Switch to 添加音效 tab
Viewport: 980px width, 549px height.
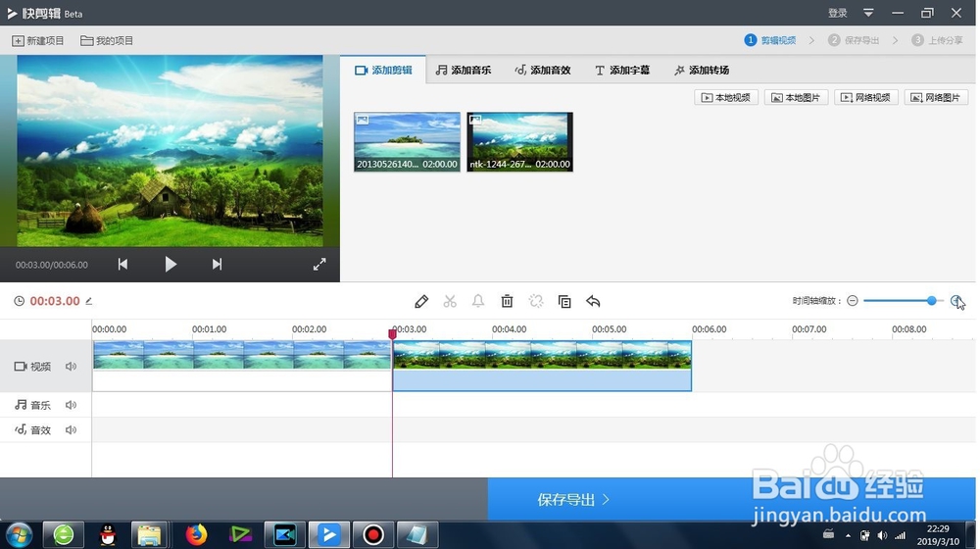[543, 70]
